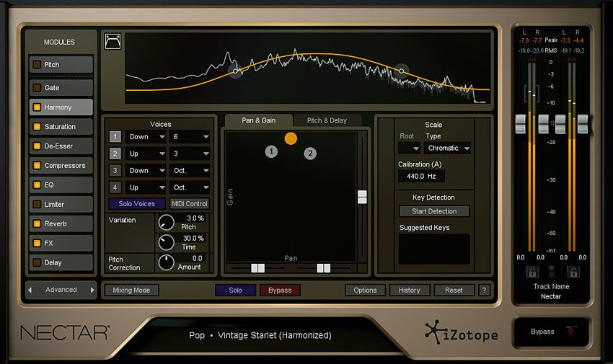Image resolution: width=613 pixels, height=364 pixels.
Task: Switch to the Pitch & Delay tab
Action: (327, 120)
